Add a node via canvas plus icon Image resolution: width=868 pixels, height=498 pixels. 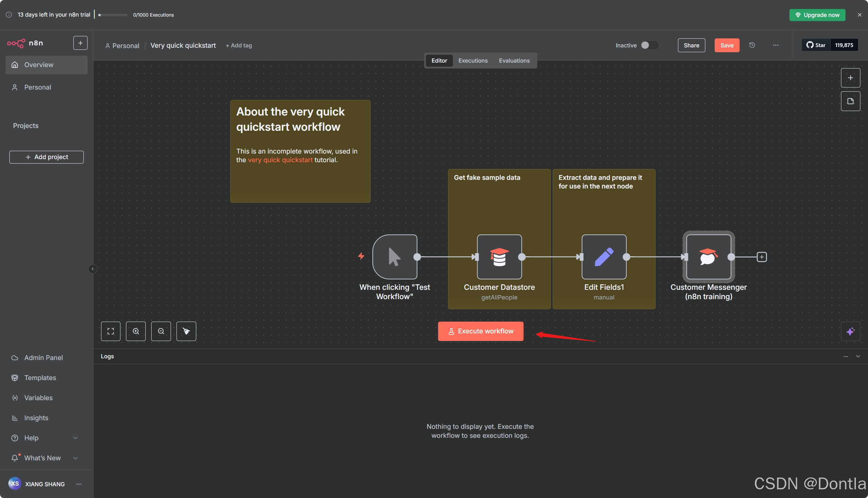point(850,77)
